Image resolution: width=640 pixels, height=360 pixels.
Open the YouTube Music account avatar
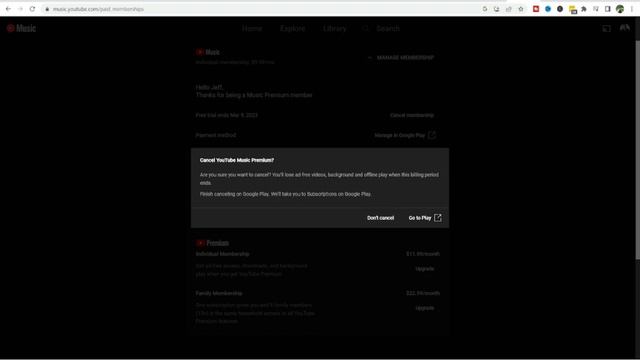pos(625,28)
